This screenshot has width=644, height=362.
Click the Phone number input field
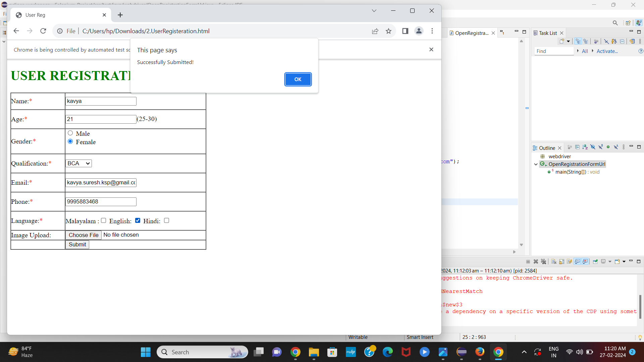point(101,201)
